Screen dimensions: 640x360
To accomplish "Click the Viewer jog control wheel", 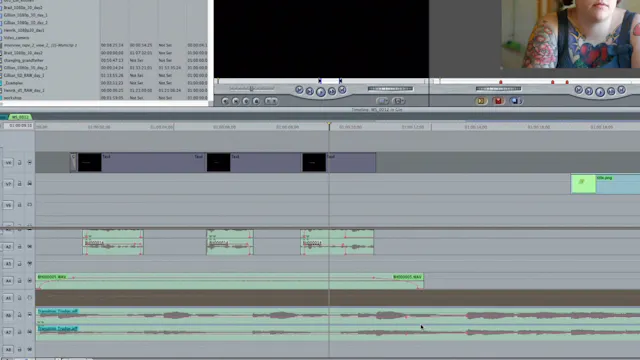I will (390, 89).
